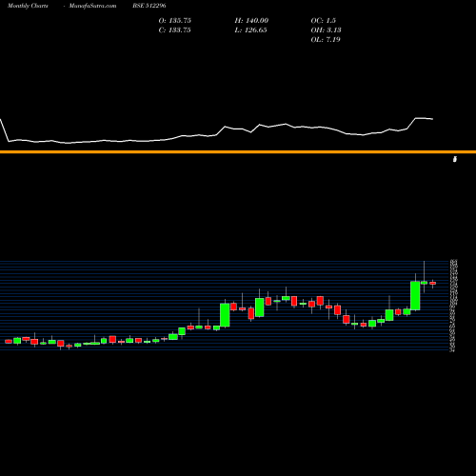Viewport: 476px width, 476px height.
Task: Click the open value 'O: 135.75'
Action: click(x=175, y=21)
